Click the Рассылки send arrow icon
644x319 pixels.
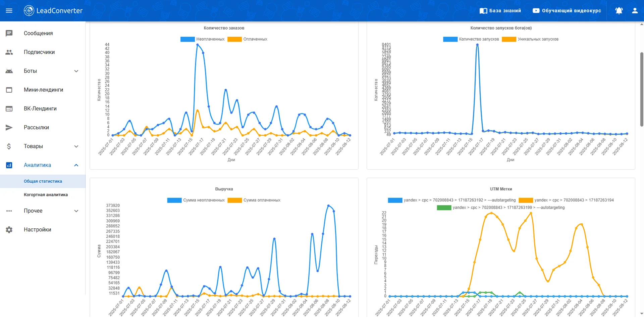[9, 127]
